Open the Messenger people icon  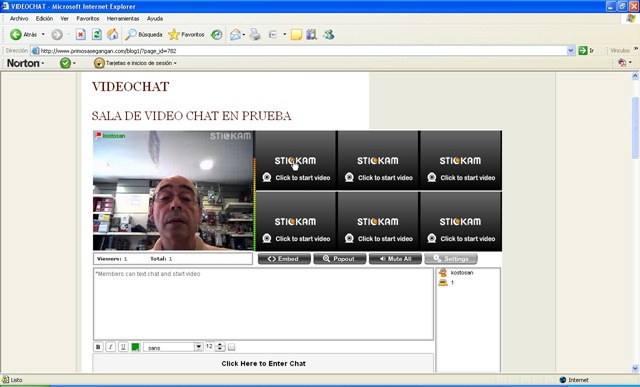pyautogui.click(x=329, y=35)
